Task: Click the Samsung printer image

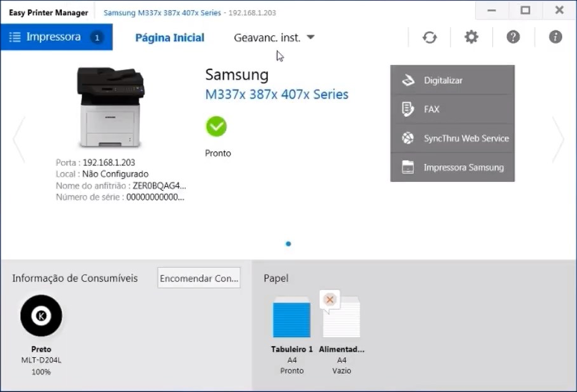Action: [x=111, y=107]
